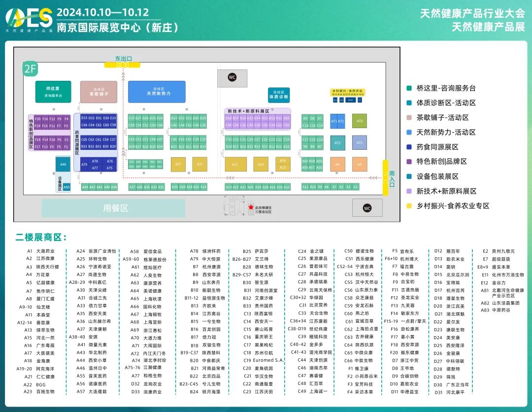Image resolution: width=532 pixels, height=412 pixels.
Task: Select the exhibitor entry A83 中原药谷
Action: coord(496,310)
